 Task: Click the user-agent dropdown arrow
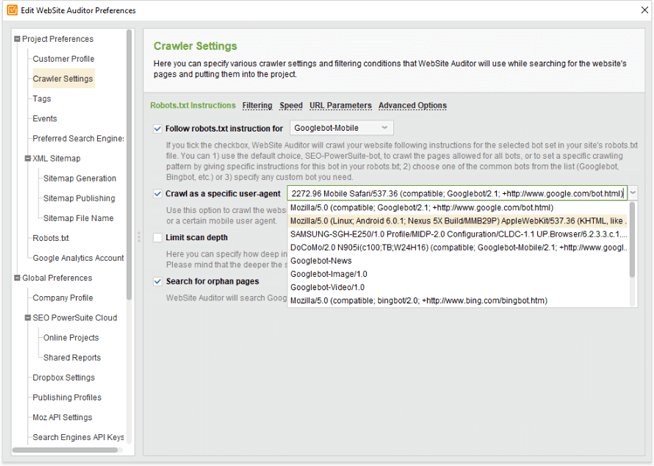click(633, 193)
